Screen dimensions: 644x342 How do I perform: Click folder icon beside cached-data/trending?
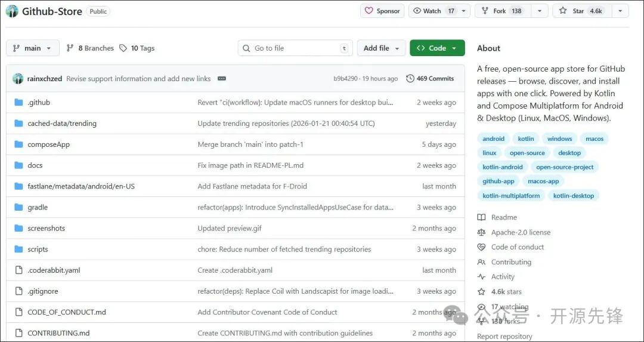pyautogui.click(x=18, y=124)
